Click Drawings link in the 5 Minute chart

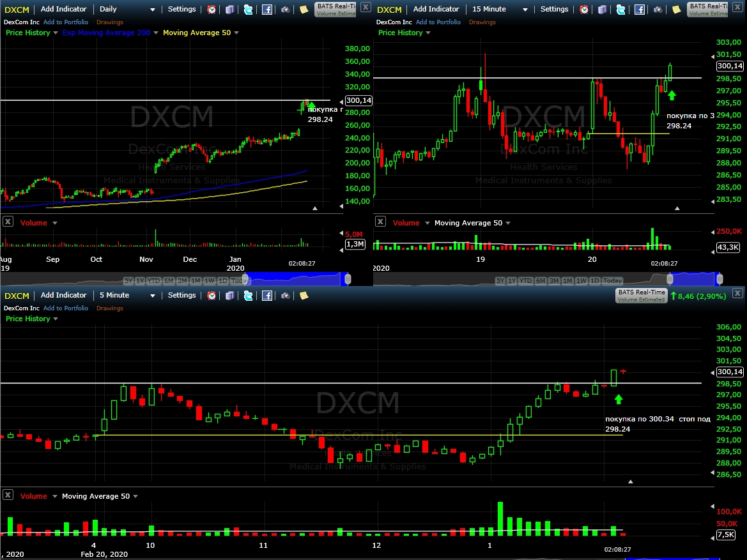[109, 308]
